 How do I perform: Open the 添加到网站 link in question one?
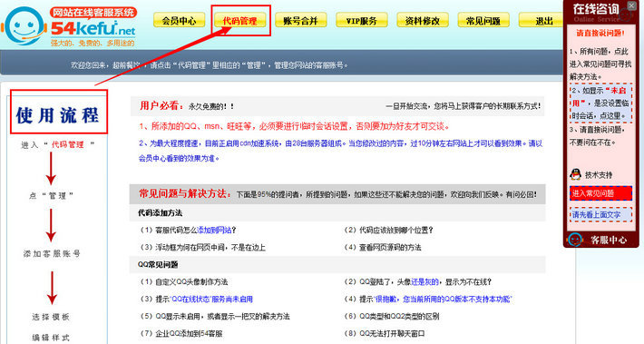[214, 231]
